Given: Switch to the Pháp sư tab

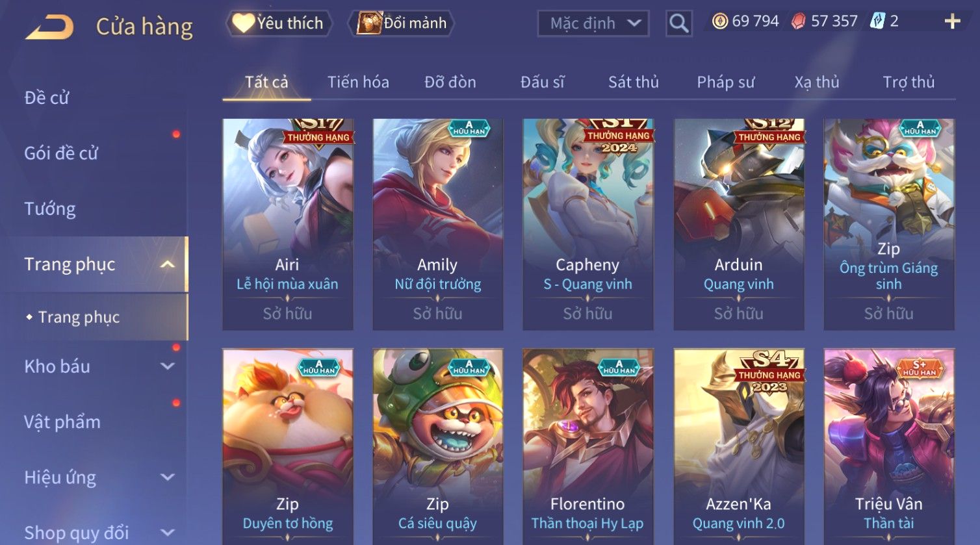Looking at the screenshot, I should [725, 82].
